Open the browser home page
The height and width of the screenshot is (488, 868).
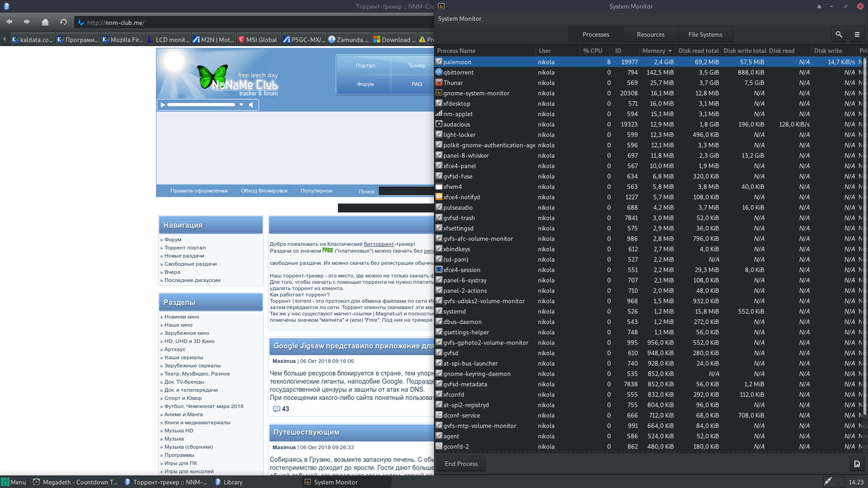[x=45, y=22]
